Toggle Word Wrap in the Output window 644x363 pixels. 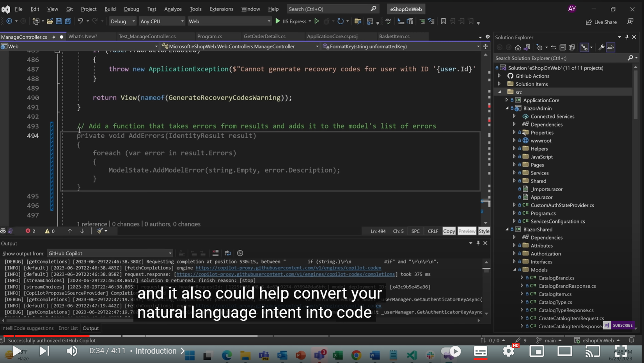[228, 253]
